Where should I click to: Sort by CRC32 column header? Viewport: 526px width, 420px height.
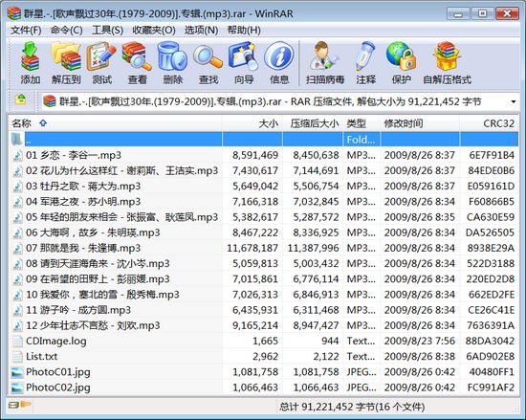click(489, 123)
